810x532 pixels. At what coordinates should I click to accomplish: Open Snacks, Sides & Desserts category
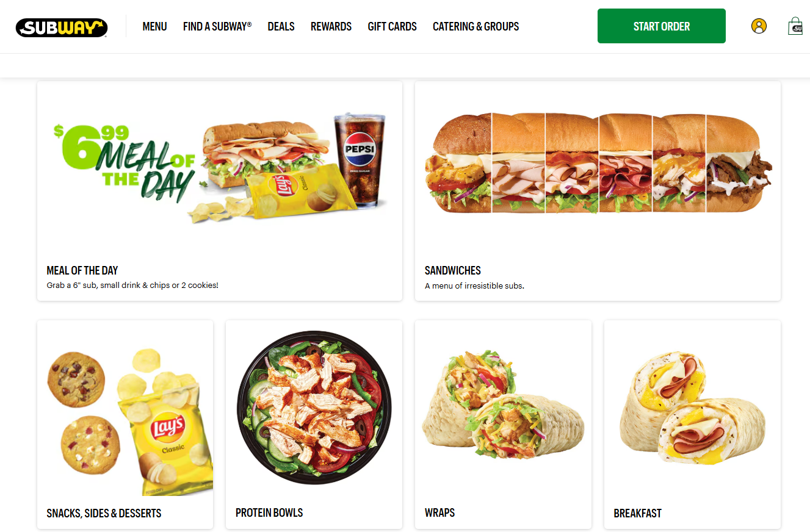(x=104, y=513)
